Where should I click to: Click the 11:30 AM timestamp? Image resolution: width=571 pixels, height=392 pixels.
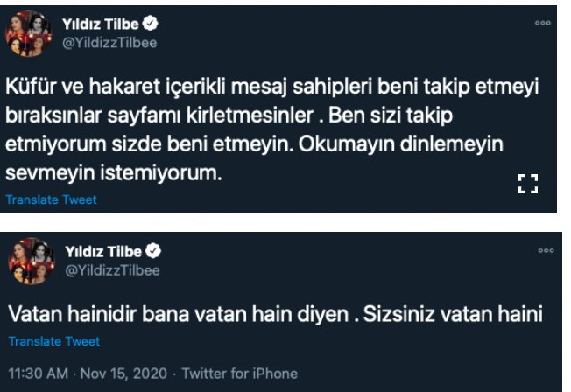point(36,373)
